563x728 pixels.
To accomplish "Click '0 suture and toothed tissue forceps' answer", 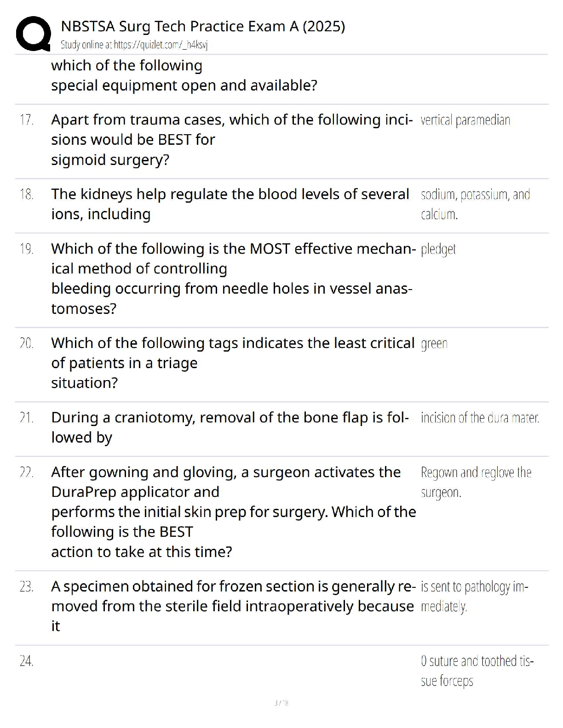I will pos(477,671).
